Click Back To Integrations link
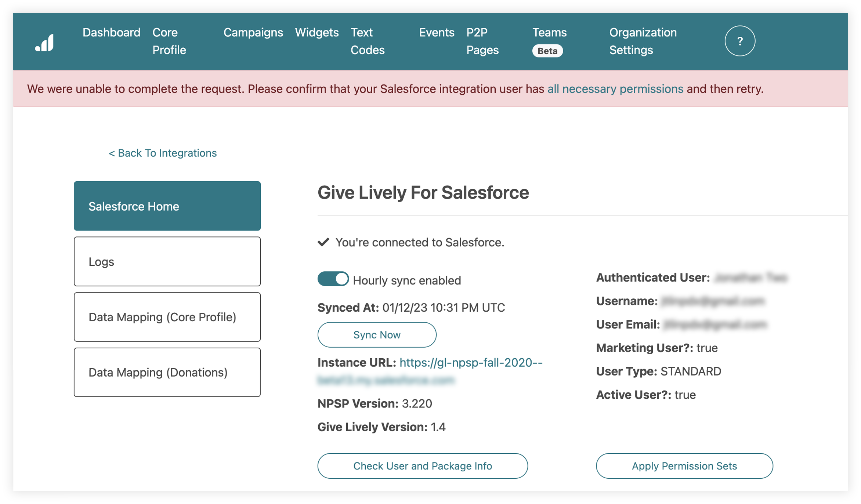This screenshot has height=504, width=861. click(x=163, y=153)
